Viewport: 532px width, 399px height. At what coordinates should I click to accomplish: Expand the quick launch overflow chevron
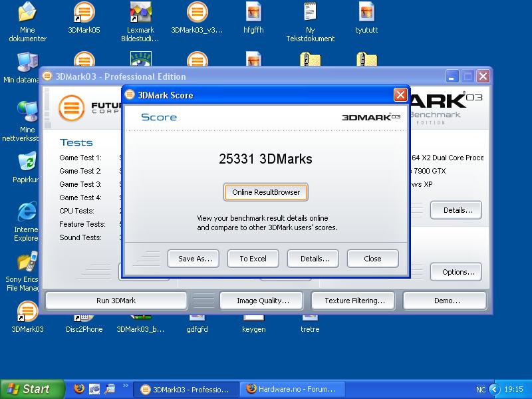click(126, 386)
